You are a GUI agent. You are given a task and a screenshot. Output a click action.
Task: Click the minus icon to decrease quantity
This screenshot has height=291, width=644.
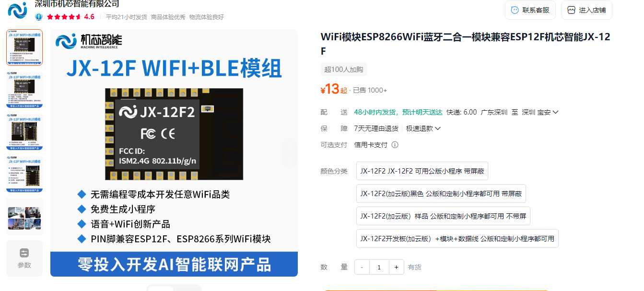pyautogui.click(x=362, y=267)
